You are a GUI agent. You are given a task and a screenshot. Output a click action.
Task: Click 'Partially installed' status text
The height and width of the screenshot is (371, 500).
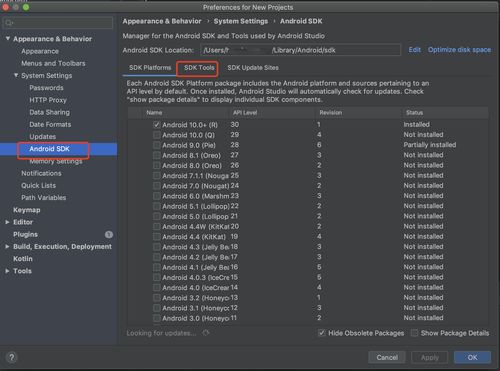[x=430, y=145]
